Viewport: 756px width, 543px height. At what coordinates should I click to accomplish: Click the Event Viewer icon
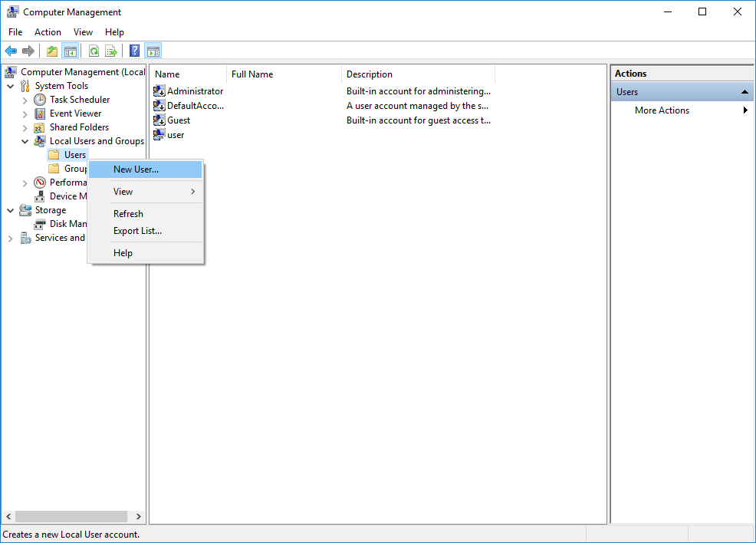[x=40, y=114]
